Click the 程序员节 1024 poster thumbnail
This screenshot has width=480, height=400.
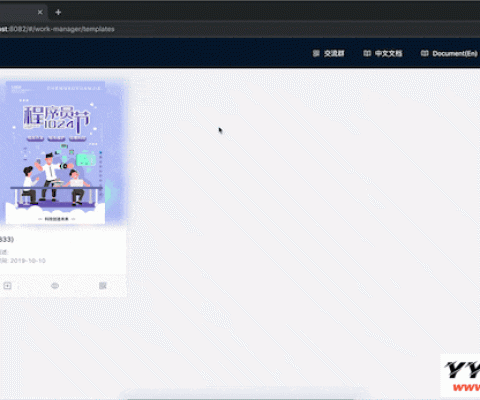click(x=55, y=153)
